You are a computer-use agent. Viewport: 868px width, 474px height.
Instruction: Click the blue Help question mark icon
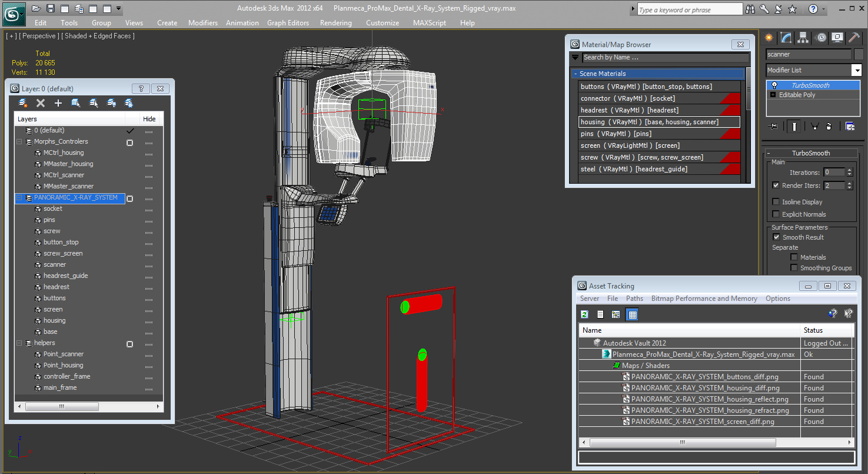click(x=813, y=9)
